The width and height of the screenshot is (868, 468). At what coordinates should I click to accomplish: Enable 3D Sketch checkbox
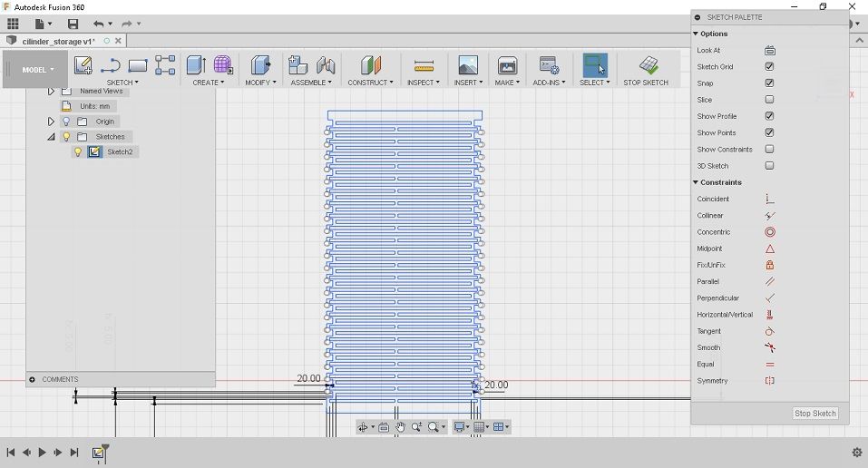[769, 166]
